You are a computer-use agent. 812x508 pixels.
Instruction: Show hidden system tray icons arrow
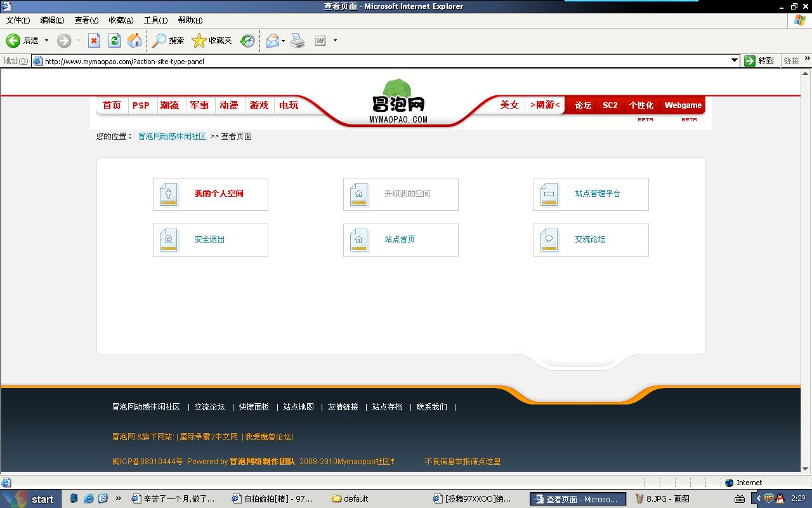click(x=758, y=498)
